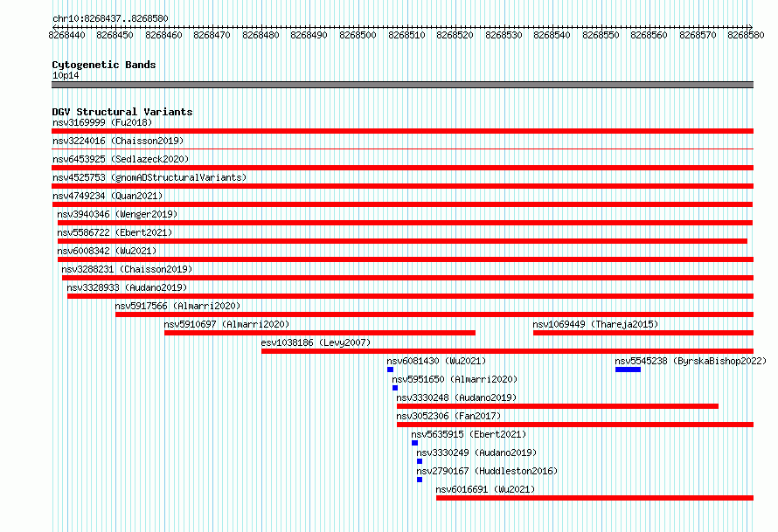Click the blue marker under nsv5951650
778x532 pixels.
(395, 388)
